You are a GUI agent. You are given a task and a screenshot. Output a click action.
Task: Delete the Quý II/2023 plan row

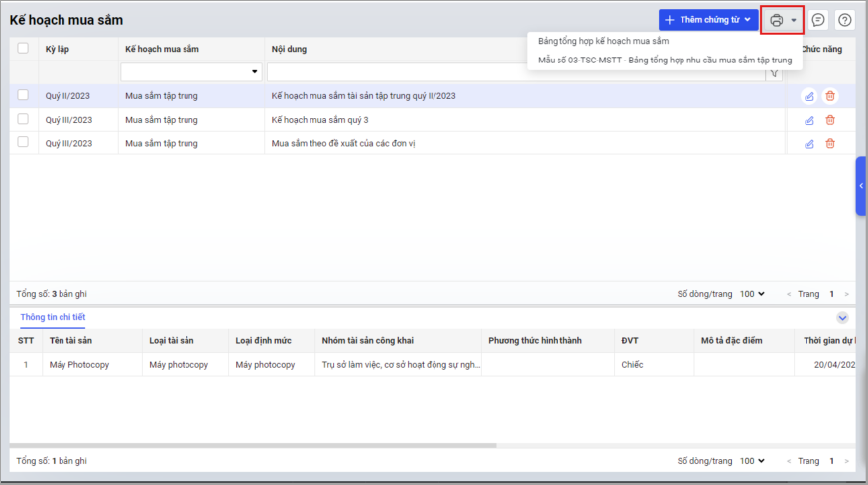(x=830, y=96)
